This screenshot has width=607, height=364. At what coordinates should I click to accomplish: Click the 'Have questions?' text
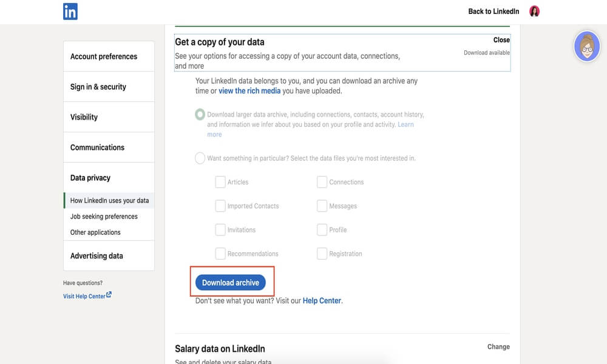83,283
